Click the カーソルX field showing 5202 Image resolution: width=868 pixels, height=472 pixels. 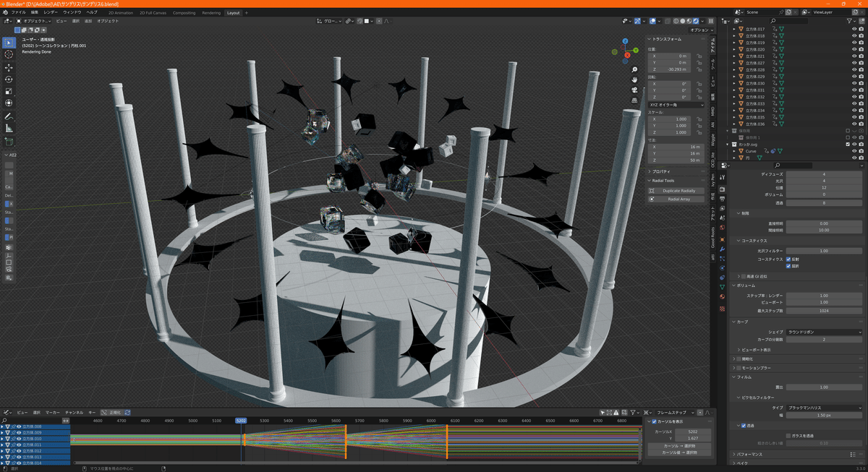(x=692, y=432)
